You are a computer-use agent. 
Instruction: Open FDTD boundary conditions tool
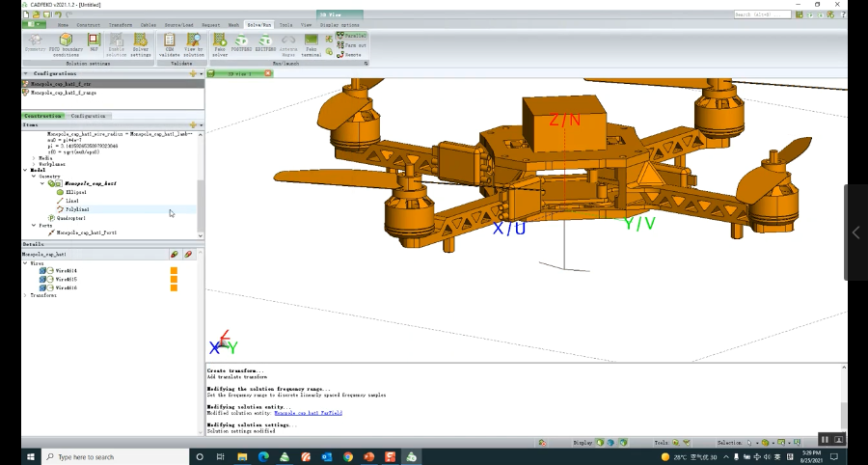(x=66, y=44)
